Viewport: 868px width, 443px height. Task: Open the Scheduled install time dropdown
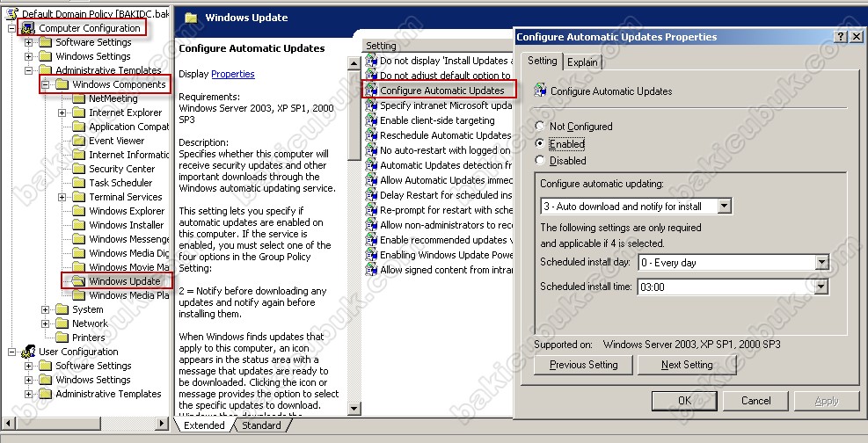tap(822, 287)
